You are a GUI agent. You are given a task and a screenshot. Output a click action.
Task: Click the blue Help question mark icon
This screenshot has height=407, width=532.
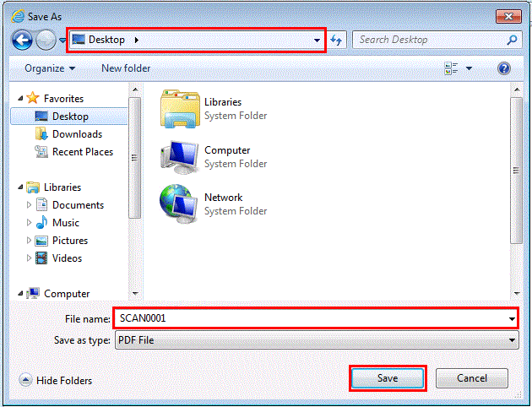coord(504,68)
